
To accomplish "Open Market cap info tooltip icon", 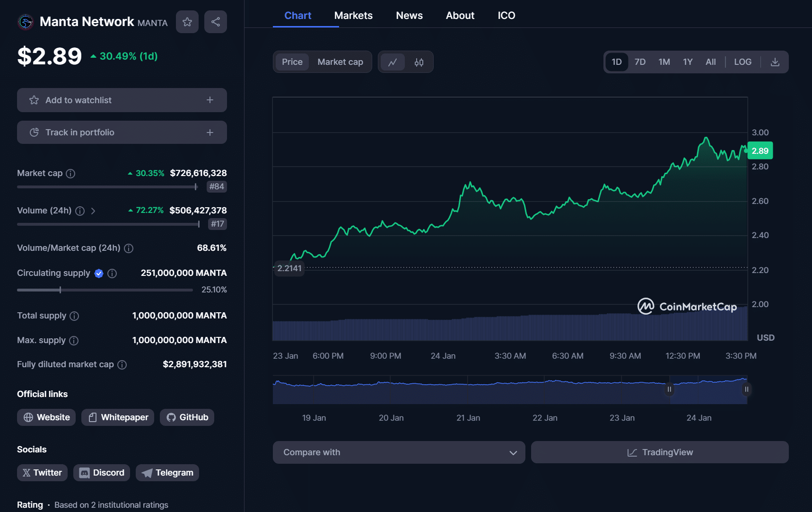I will pyautogui.click(x=70, y=174).
